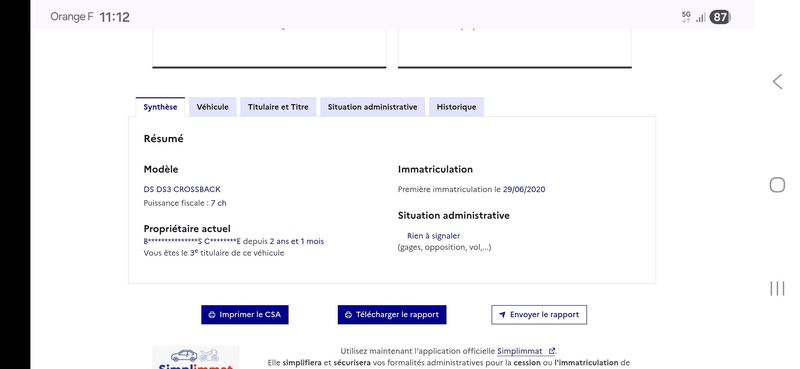
Task: Select the Synthèse tab
Action: coord(160,107)
